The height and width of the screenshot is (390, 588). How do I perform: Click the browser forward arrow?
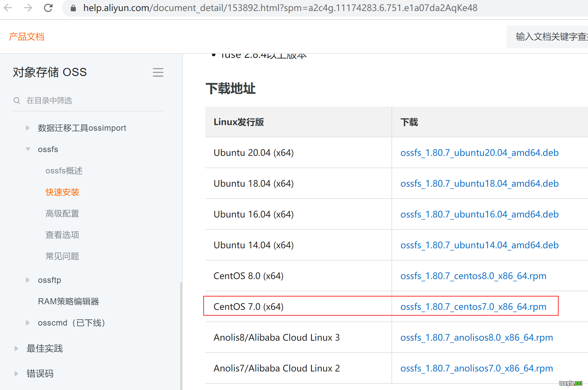coord(28,8)
